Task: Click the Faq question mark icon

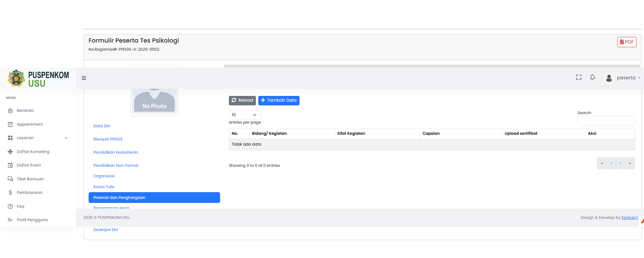Action: pos(10,206)
